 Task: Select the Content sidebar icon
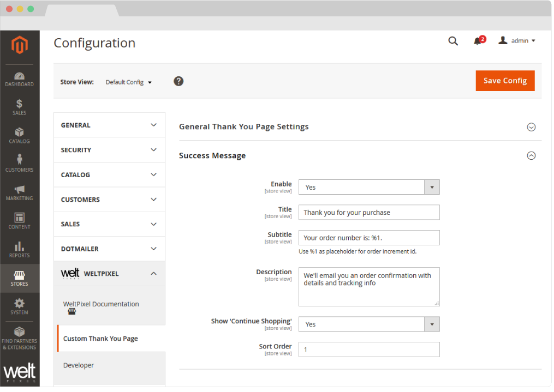tap(19, 221)
